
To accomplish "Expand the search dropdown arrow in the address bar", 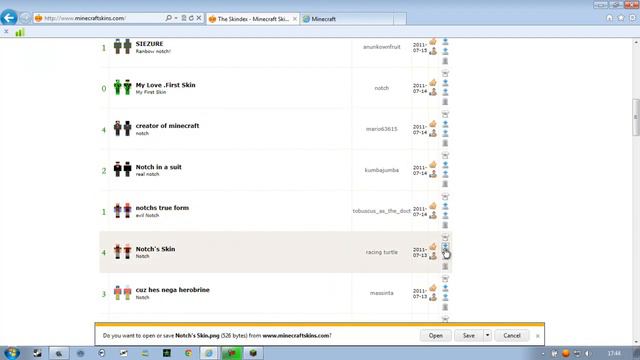I will coord(176,18).
